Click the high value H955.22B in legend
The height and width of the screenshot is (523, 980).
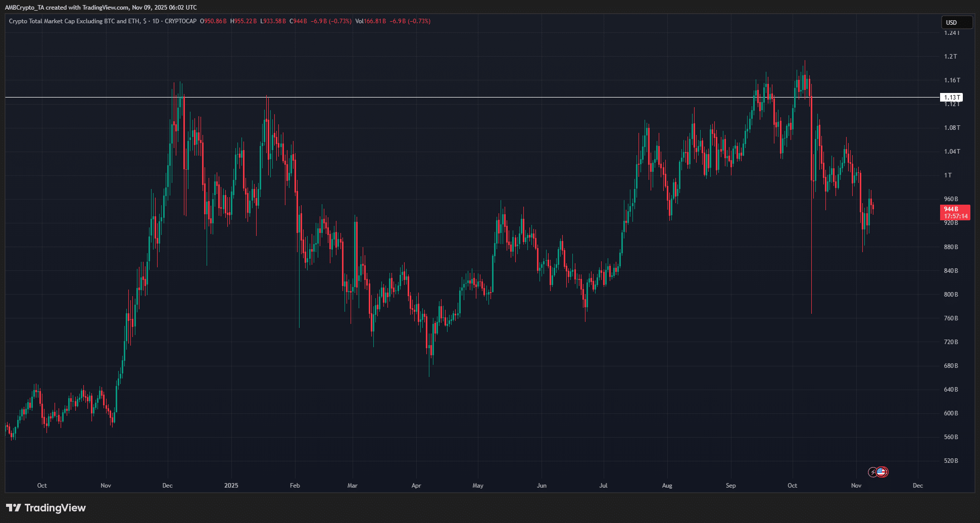pos(243,21)
